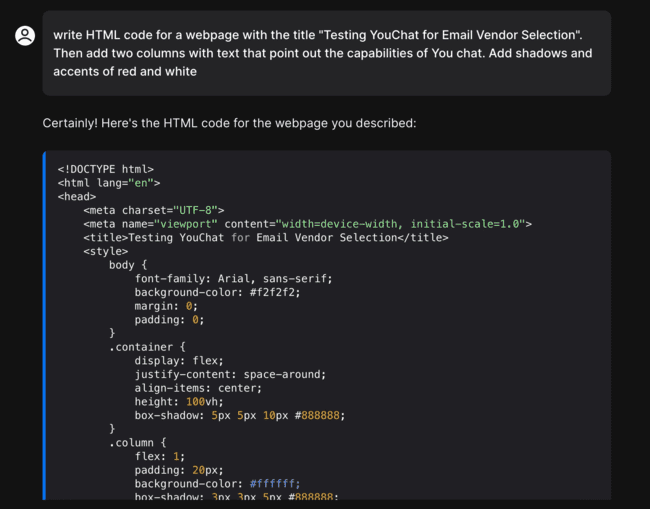Click the html lang="en" code line
The height and width of the screenshot is (509, 650).
point(109,183)
